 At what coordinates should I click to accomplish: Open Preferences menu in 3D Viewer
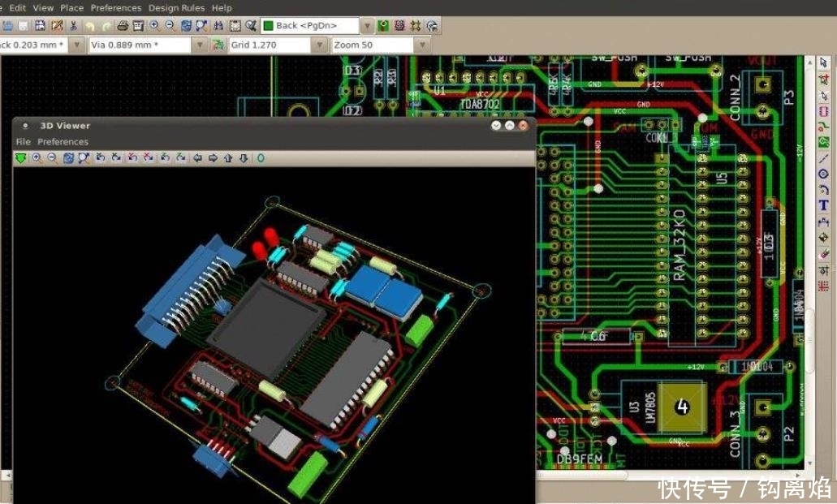tap(63, 141)
